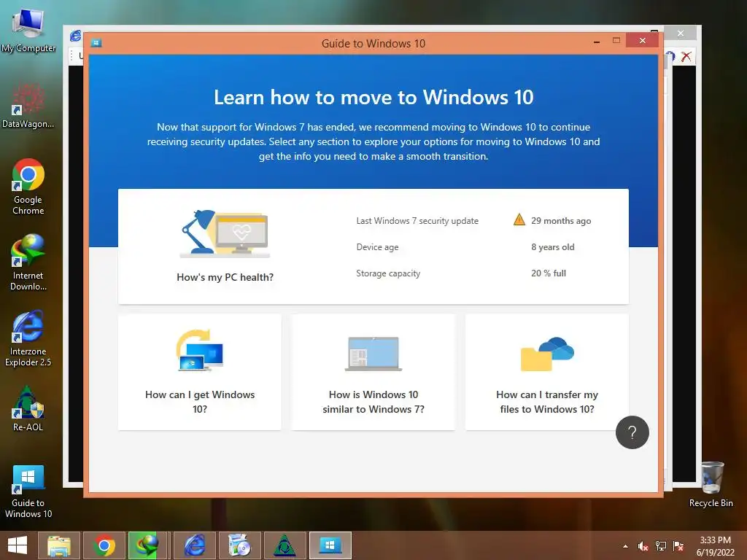Viewport: 747px width, 560px height.
Task: Select the Re-AOL desktop shortcut
Action: pyautogui.click(x=28, y=408)
